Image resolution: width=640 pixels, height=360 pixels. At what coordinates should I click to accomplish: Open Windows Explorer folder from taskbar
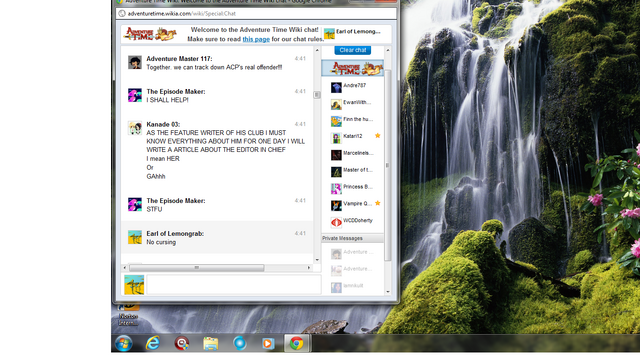211,343
